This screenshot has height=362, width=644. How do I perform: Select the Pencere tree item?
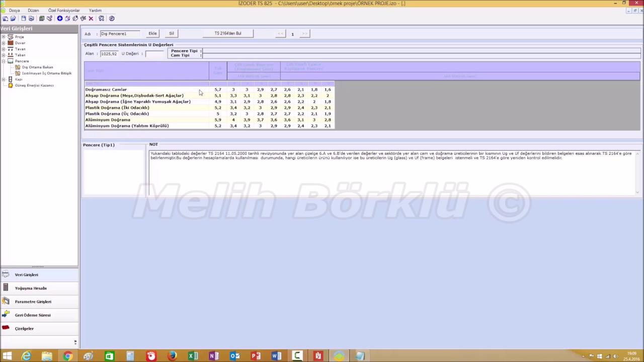(x=22, y=61)
